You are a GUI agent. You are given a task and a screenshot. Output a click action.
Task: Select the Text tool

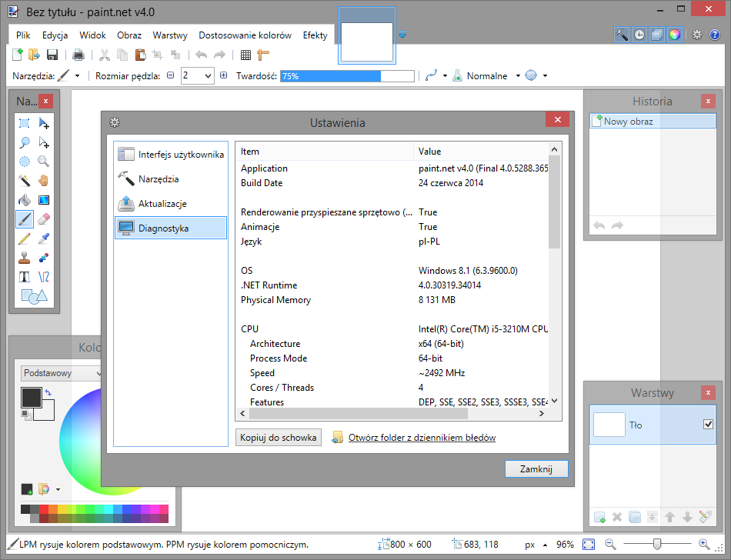click(x=25, y=277)
